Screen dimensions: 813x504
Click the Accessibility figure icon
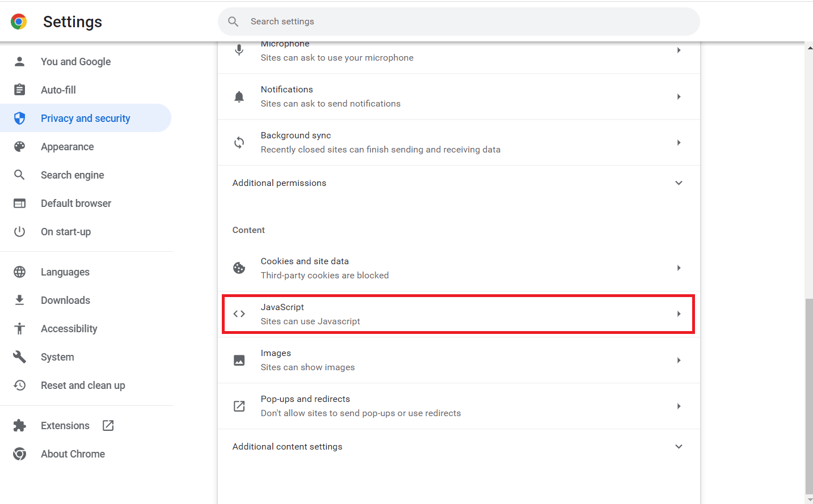point(20,328)
